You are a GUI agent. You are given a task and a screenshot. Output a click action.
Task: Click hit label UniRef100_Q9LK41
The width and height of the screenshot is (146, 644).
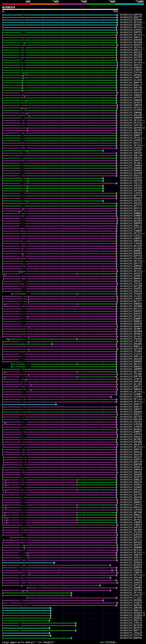(x=131, y=472)
